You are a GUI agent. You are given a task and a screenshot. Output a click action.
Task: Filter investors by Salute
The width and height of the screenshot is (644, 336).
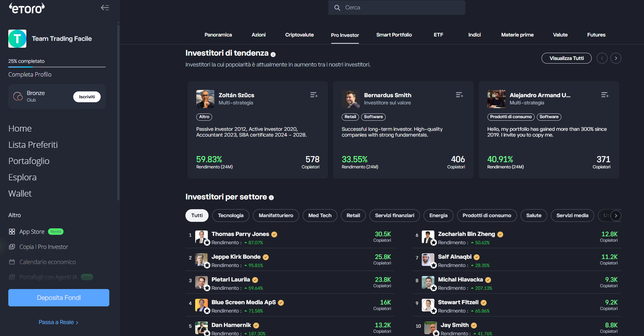pos(534,215)
